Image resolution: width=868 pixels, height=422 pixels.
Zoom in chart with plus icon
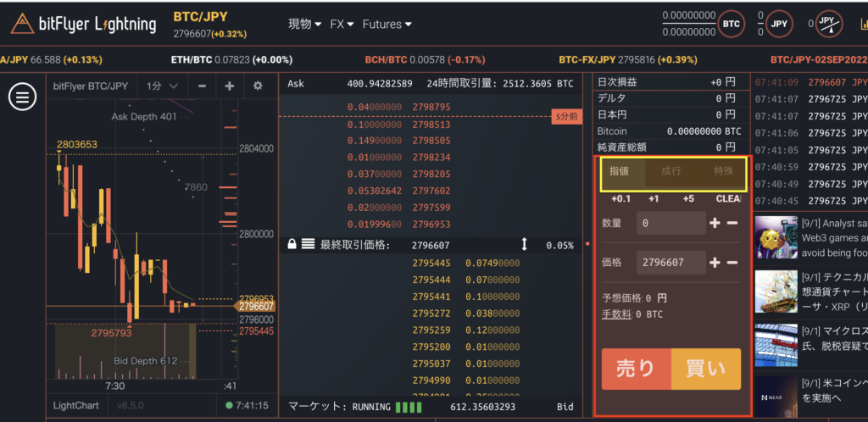pyautogui.click(x=229, y=86)
